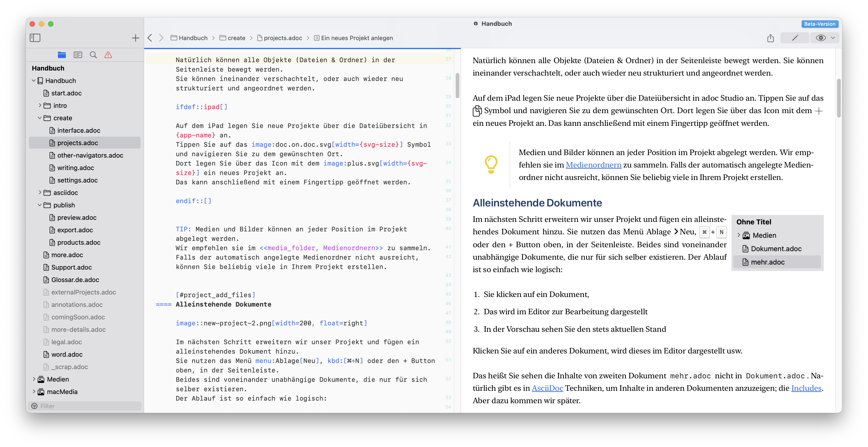
Task: Show the warnings navigator
Action: (x=108, y=55)
